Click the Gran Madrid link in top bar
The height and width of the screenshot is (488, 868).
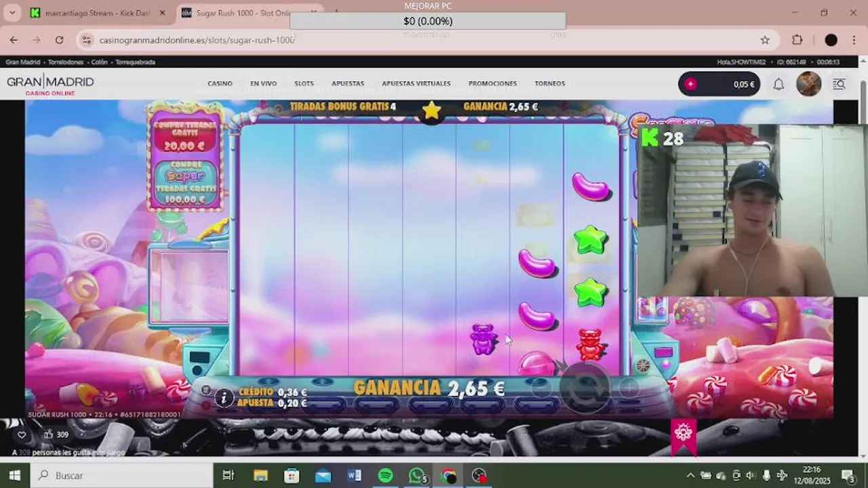click(22, 62)
